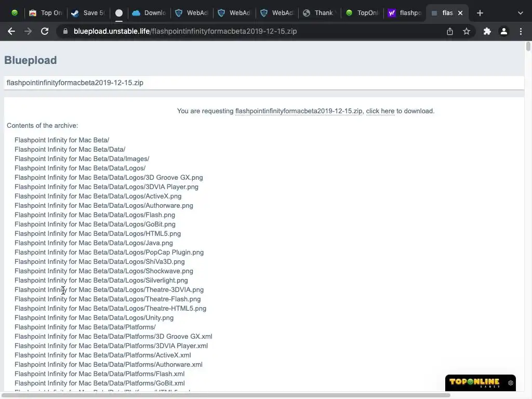Click the Bluepload heading

click(31, 60)
